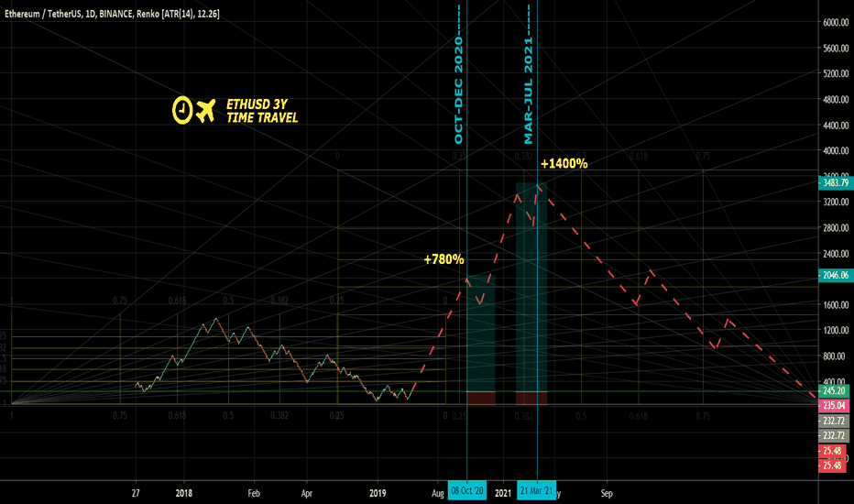Click the '21 Mar '21' date marker
Viewport: 854px width, 504px height.
536,491
